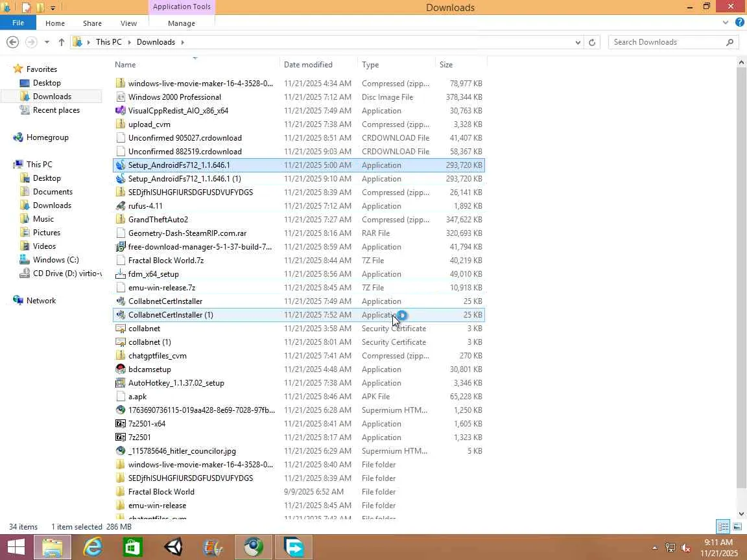The image size is (747, 560).
Task: Open the Rufus application file icon
Action: click(121, 206)
